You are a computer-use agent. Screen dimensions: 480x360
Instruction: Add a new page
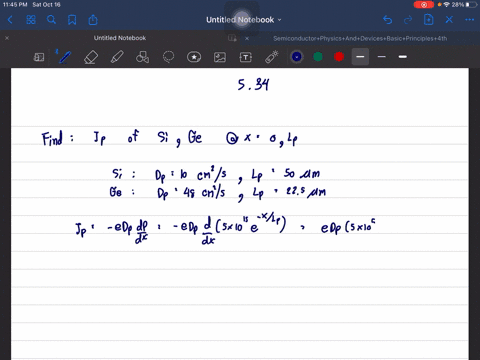(x=428, y=20)
